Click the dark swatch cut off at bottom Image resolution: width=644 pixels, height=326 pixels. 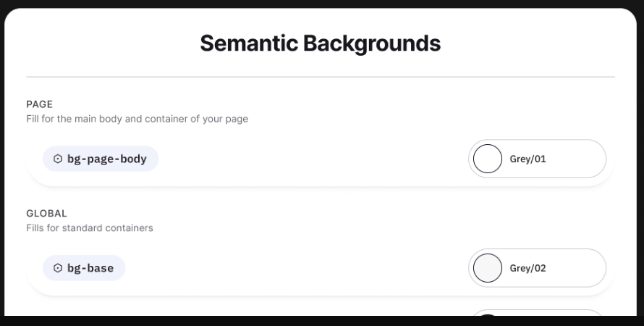(488, 315)
